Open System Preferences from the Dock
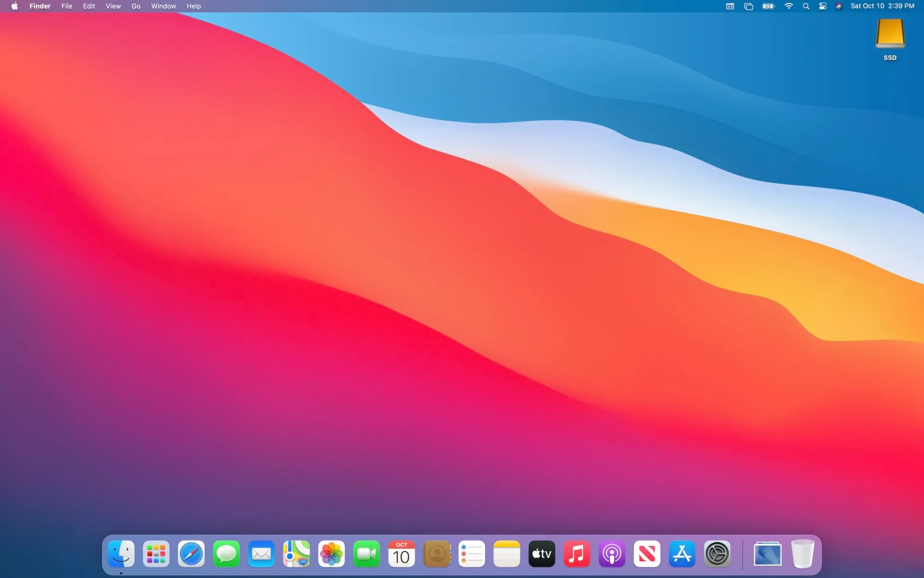Viewport: 924px width, 578px height. pos(717,553)
